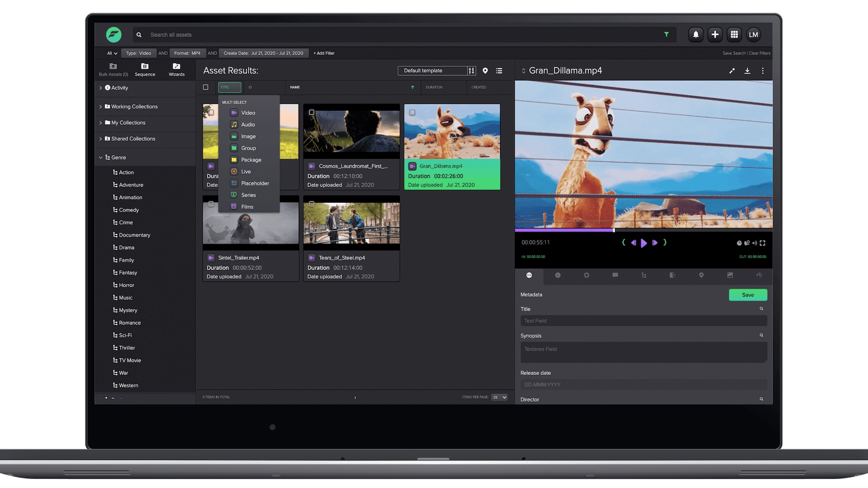The image size is (868, 488).
Task: Open the playback speed clock icon
Action: 739,243
